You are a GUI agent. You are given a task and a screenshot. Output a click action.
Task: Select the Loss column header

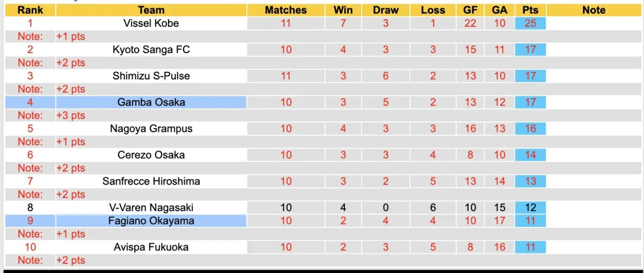(x=433, y=10)
